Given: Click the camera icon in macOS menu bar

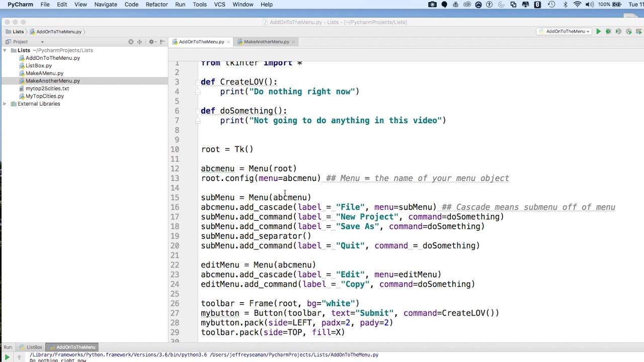Looking at the screenshot, I should [x=432, y=5].
